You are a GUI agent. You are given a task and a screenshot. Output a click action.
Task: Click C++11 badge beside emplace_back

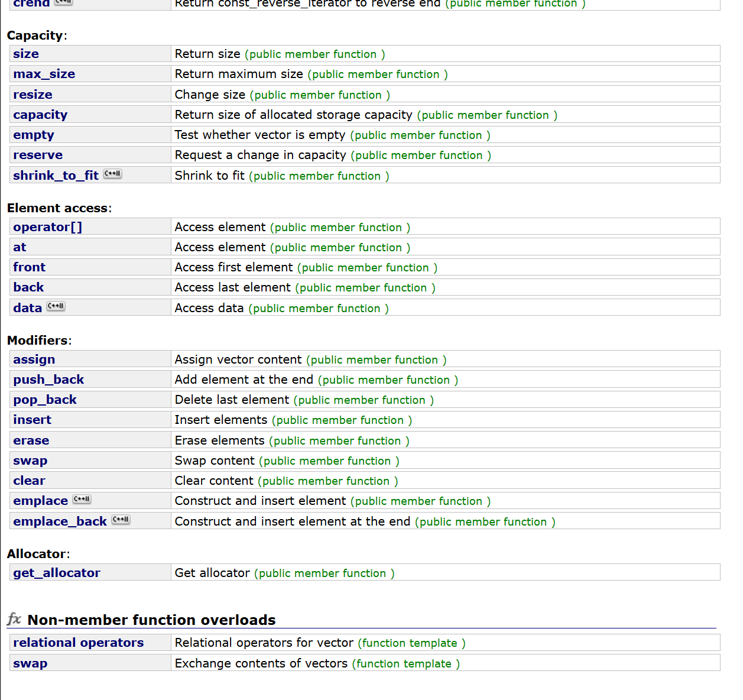click(121, 520)
